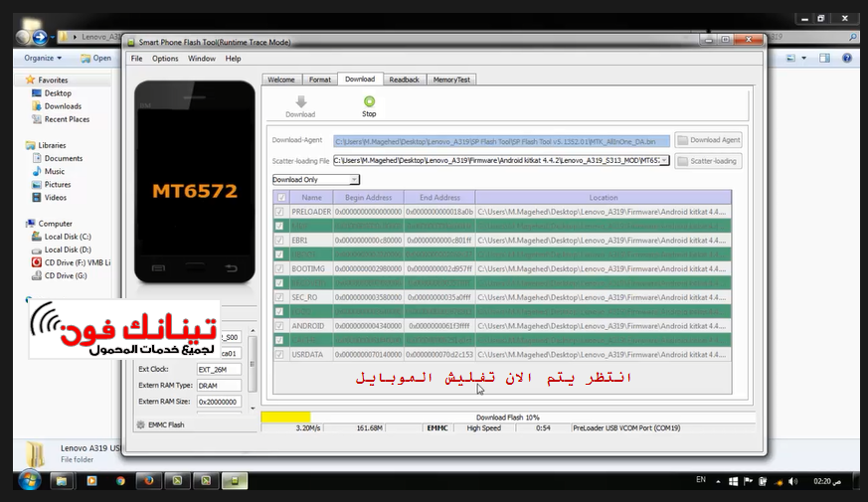Toggle the USRDATA row checkbox
The height and width of the screenshot is (502, 868).
coord(279,354)
